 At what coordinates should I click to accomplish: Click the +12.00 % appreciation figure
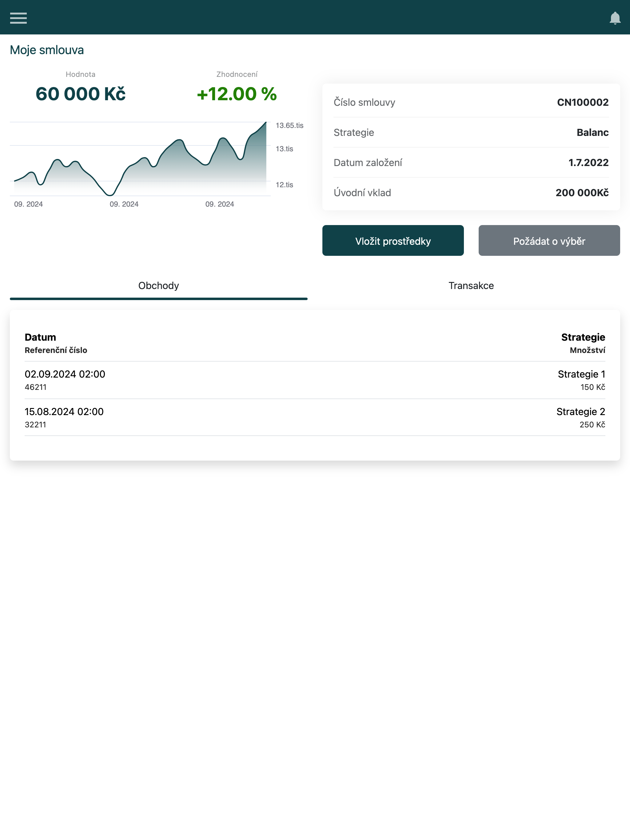(x=237, y=94)
